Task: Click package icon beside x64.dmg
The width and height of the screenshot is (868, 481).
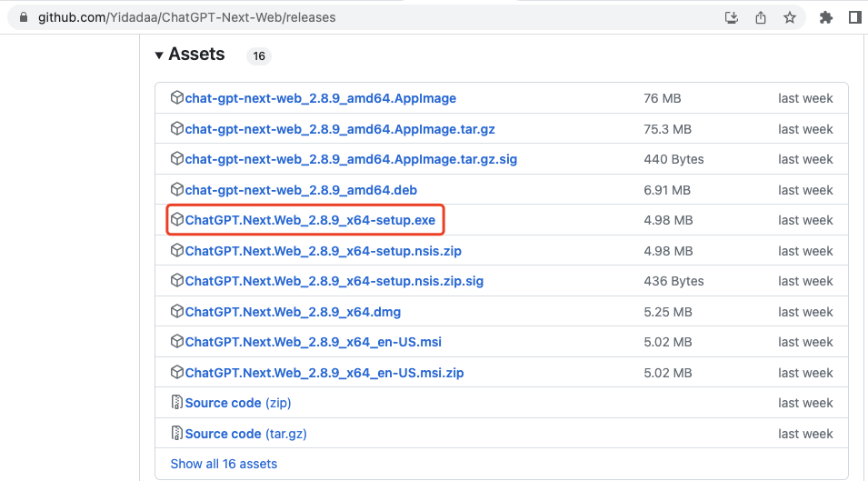Action: point(176,311)
